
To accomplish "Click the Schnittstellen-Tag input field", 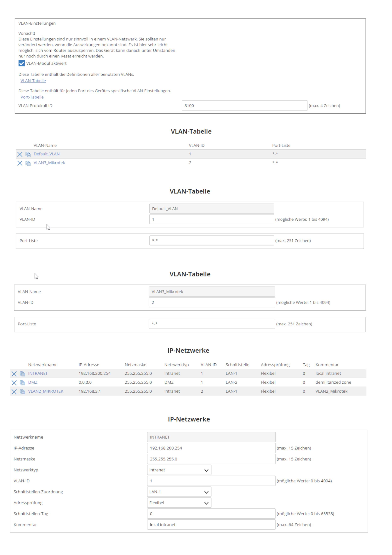I will pyautogui.click(x=211, y=514).
